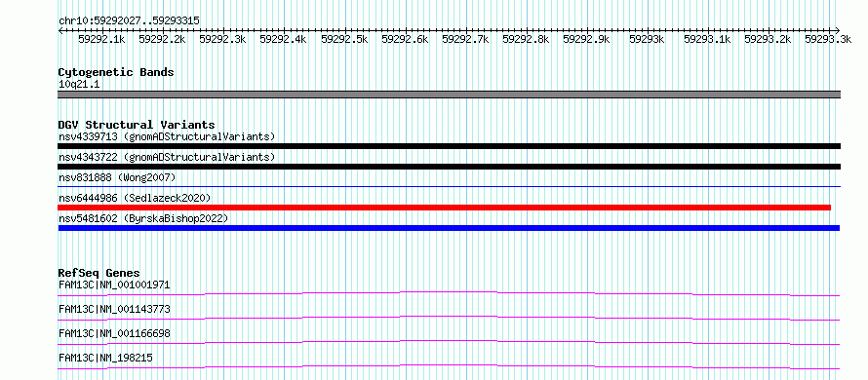868x380 pixels.
Task: Select the thick blue bar for nsv5481602
Action: [x=449, y=228]
